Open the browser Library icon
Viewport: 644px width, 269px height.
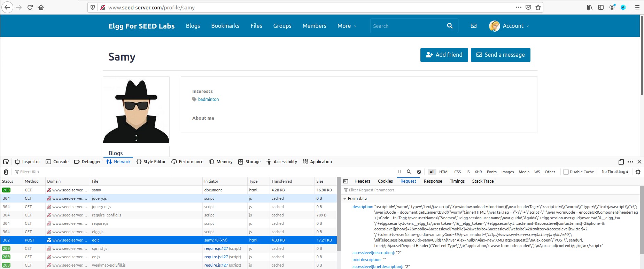coord(590,7)
